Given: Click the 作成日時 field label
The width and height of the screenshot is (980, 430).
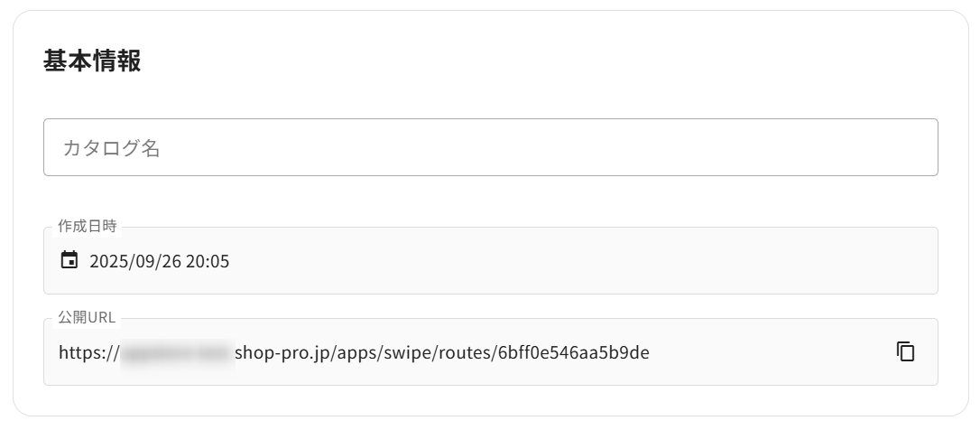Looking at the screenshot, I should pyautogui.click(x=88, y=226).
